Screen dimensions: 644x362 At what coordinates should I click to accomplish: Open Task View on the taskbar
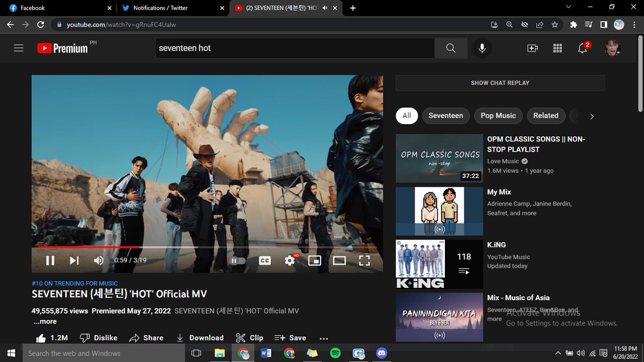(196, 353)
